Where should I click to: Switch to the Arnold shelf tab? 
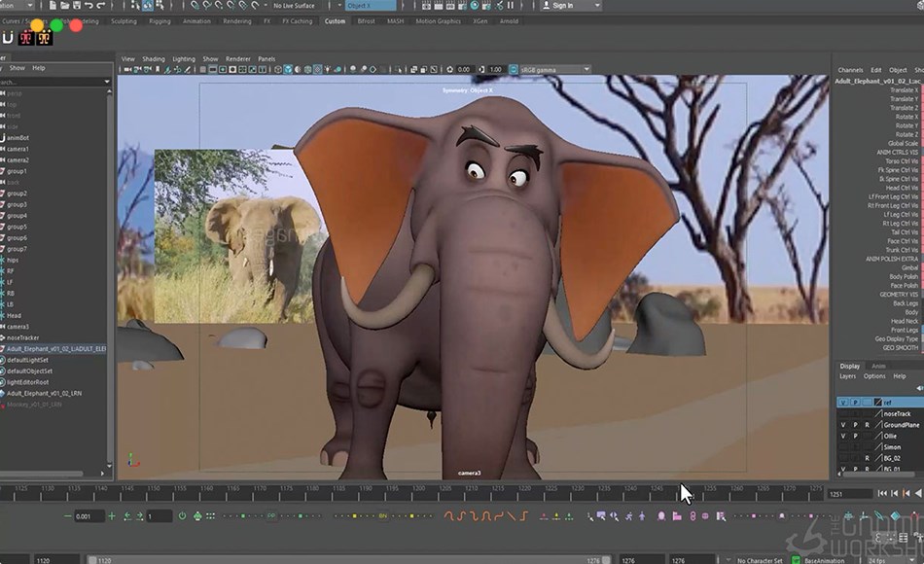pos(510,20)
